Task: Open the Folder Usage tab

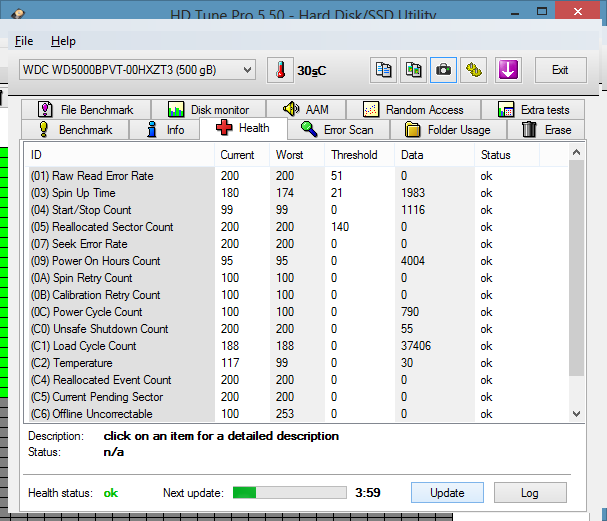Action: pyautogui.click(x=448, y=130)
